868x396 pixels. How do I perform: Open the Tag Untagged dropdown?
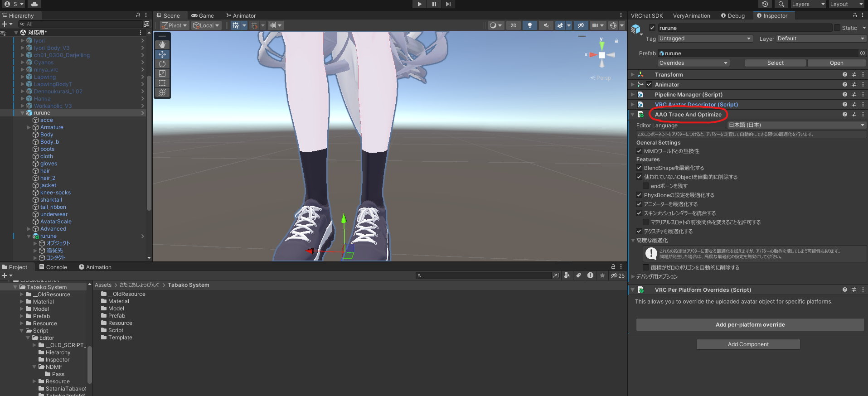click(705, 39)
